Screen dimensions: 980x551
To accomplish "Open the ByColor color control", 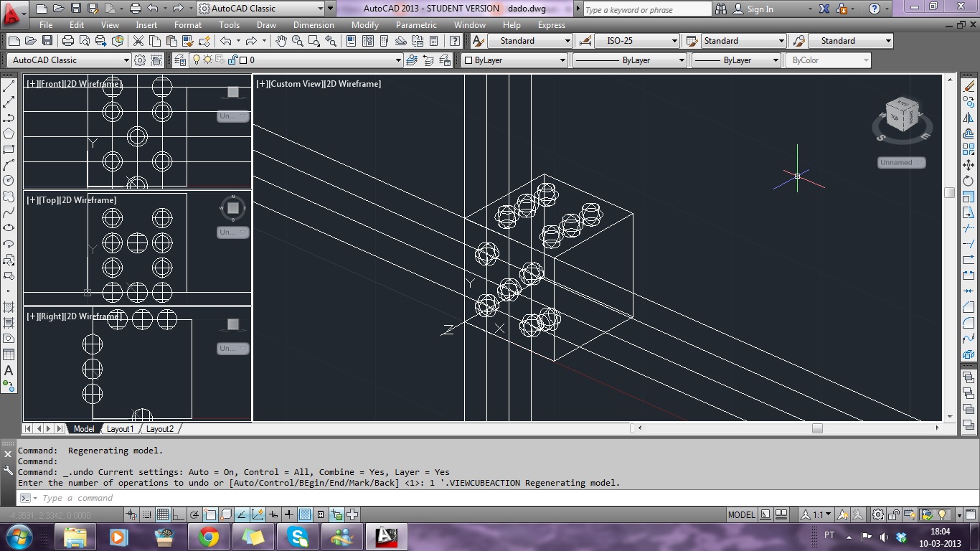I will click(x=829, y=60).
